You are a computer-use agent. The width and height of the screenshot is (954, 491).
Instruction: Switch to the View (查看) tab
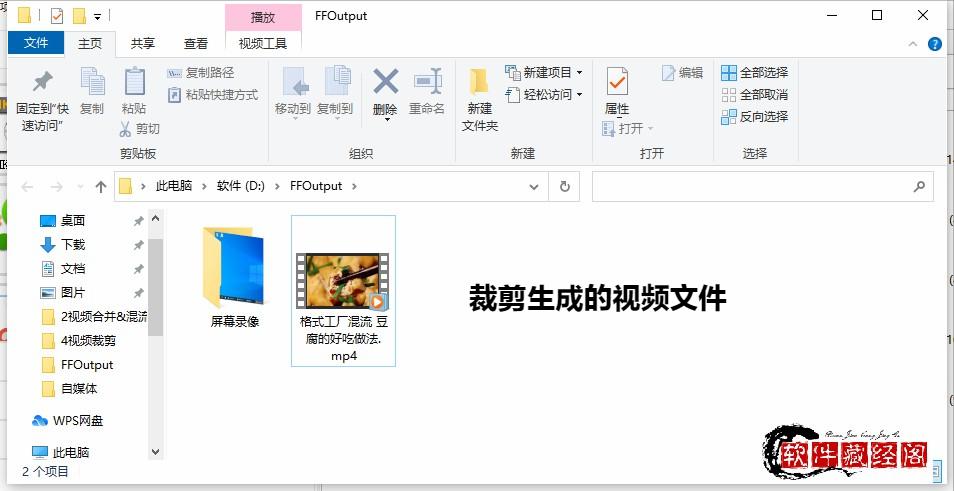196,43
